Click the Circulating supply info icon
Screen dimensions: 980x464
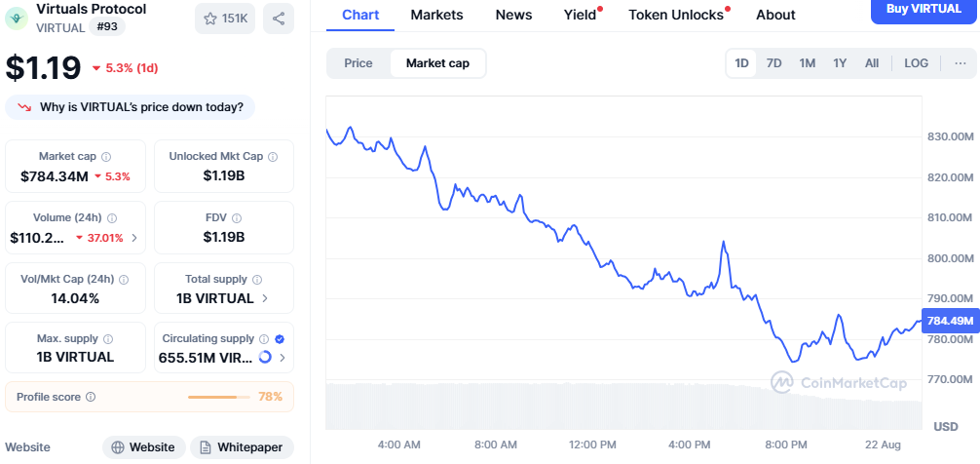coord(264,339)
